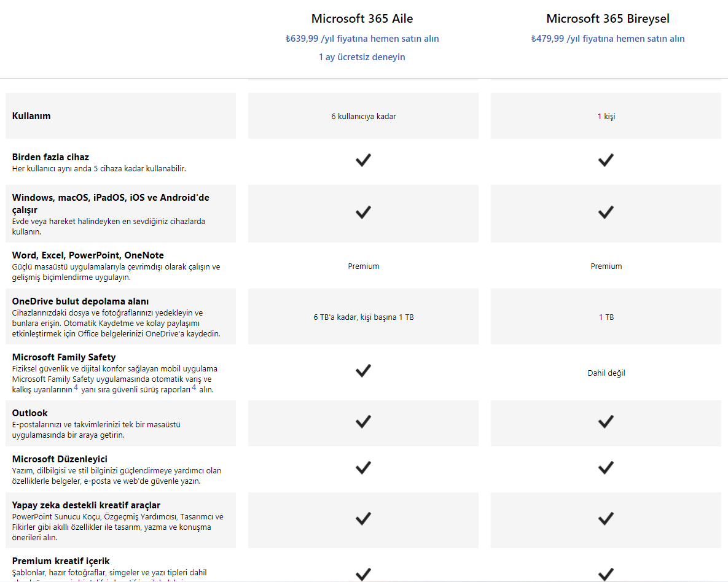Click the Aile checkmark for Birden fazla cihaz
Screen dimensions: 728x582
click(x=363, y=160)
